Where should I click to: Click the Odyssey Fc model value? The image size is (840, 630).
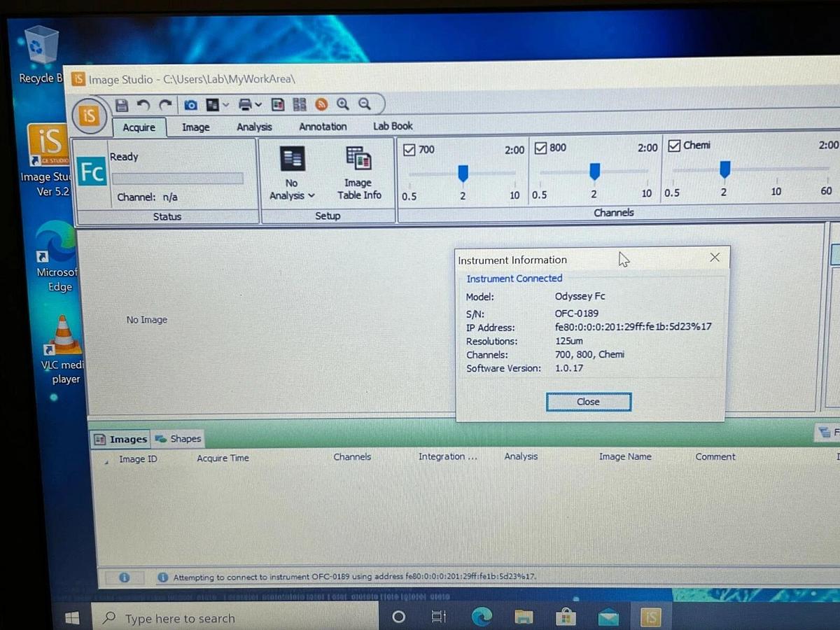(580, 296)
